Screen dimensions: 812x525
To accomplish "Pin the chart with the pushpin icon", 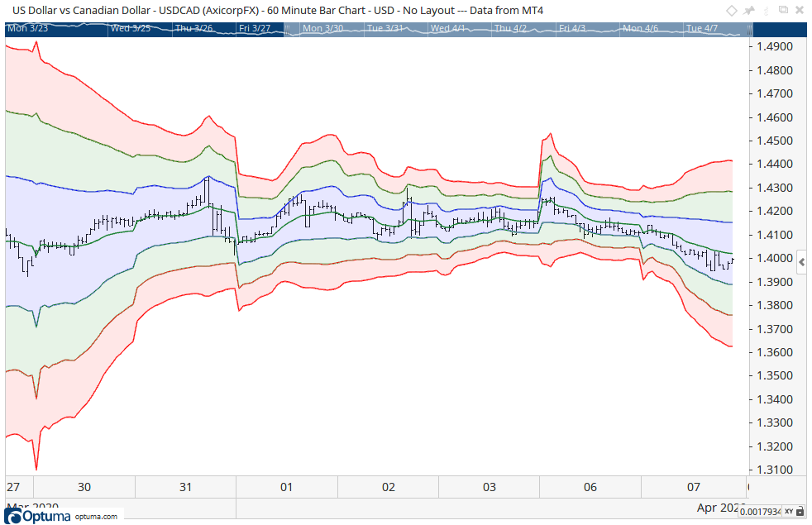I will pyautogui.click(x=749, y=11).
